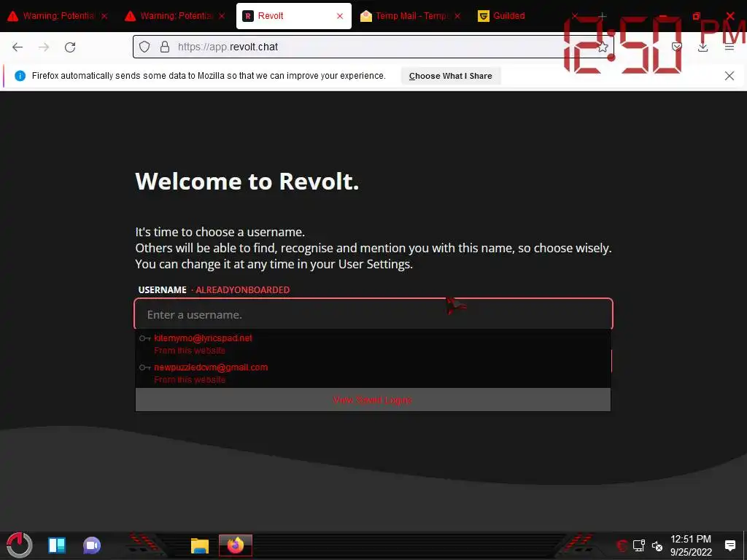Click the padlock site security icon
This screenshot has height=560, width=747.
click(165, 47)
